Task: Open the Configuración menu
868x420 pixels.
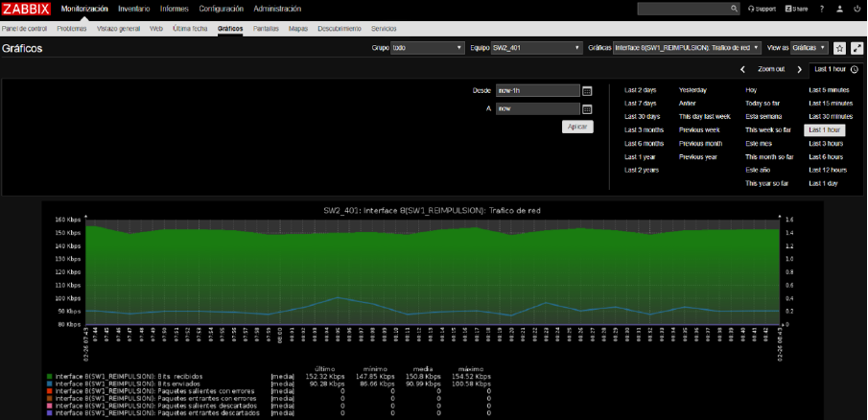Action: tap(221, 9)
